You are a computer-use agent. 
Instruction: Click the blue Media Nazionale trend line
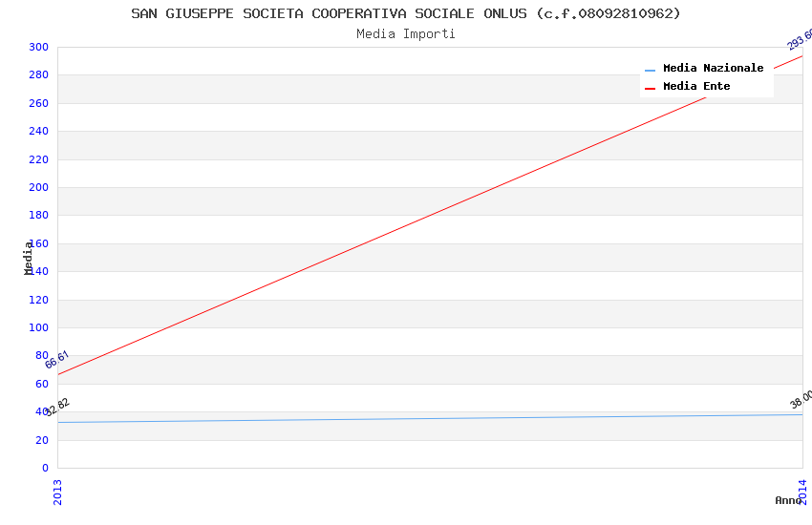[x=430, y=418]
